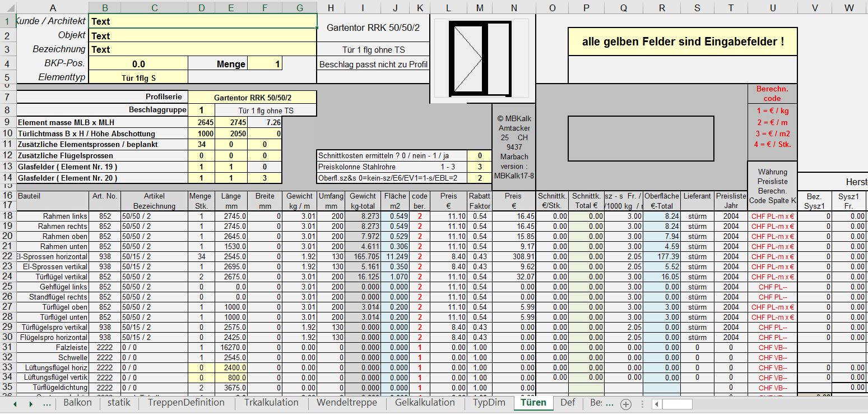Click the add new sheet plus button
The width and height of the screenshot is (868, 414).
pyautogui.click(x=626, y=404)
